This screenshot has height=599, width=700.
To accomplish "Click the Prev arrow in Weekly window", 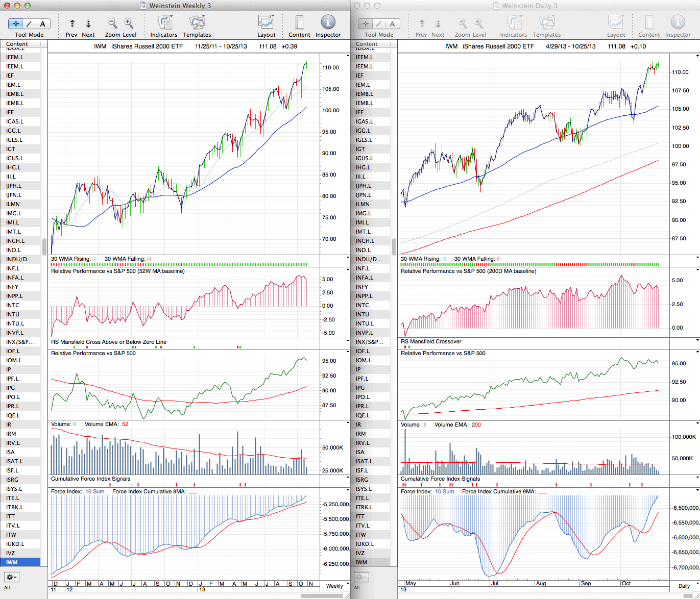I will point(72,23).
